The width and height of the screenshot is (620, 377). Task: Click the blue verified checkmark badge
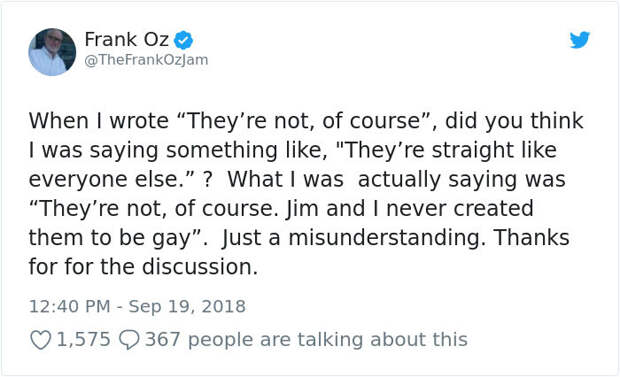tap(183, 40)
